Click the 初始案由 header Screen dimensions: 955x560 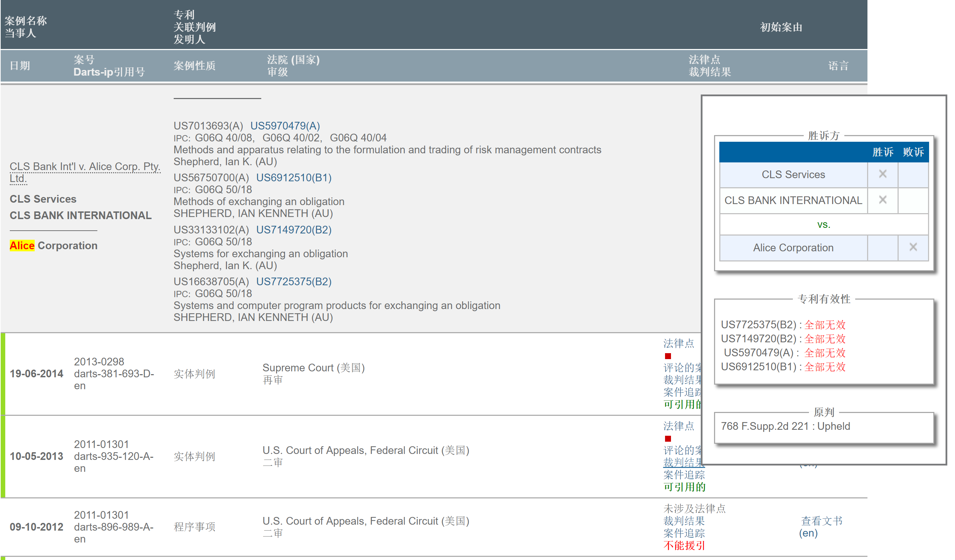[x=781, y=27]
